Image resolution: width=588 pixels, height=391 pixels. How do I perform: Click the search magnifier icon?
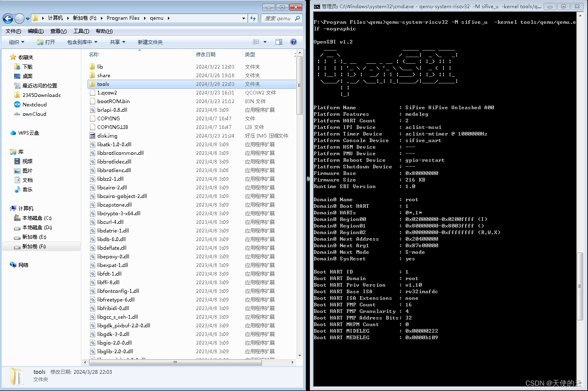[298, 18]
